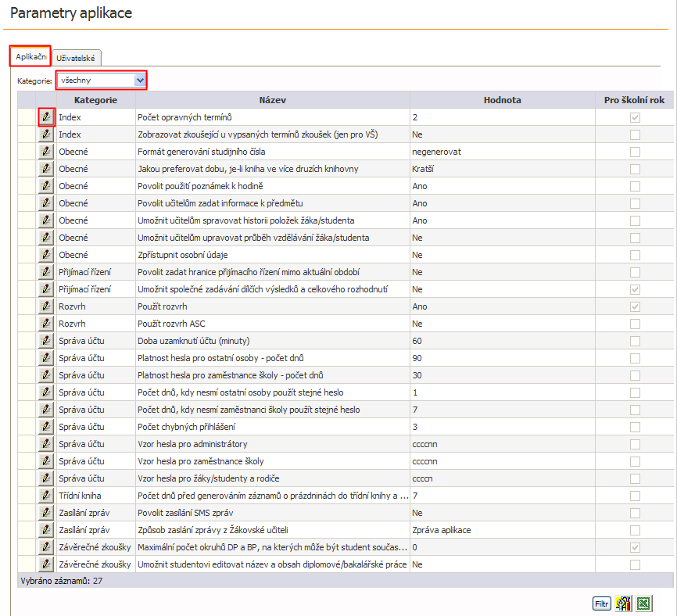Click the 'Vybráno záznamů: 27' status text
Screen dimensions: 677x616
[61, 581]
